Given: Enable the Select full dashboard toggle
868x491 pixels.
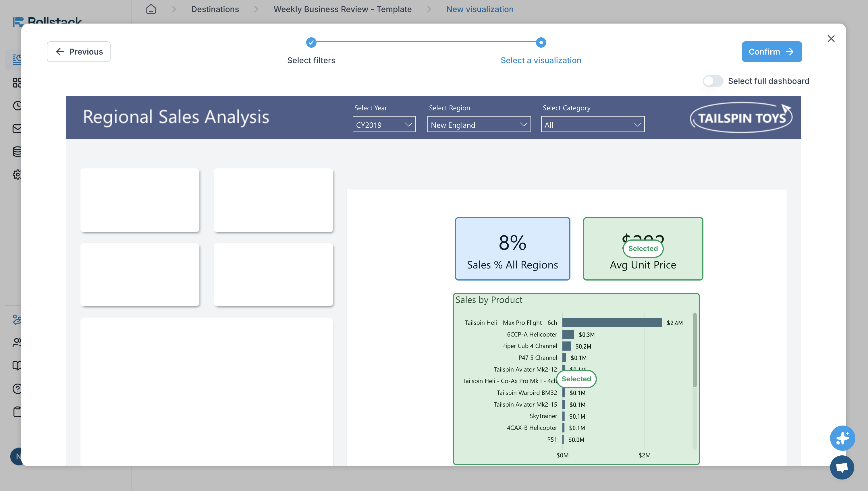Looking at the screenshot, I should coord(713,81).
